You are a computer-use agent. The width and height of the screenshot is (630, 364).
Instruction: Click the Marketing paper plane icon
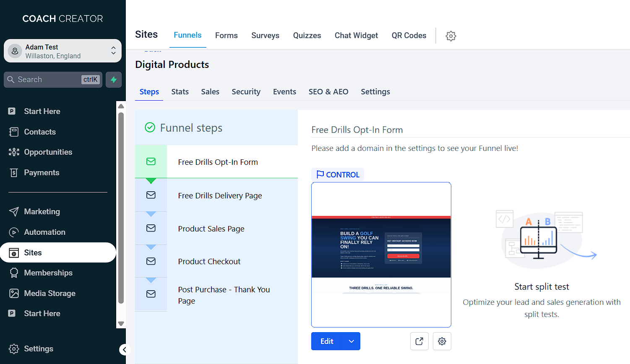pyautogui.click(x=14, y=212)
